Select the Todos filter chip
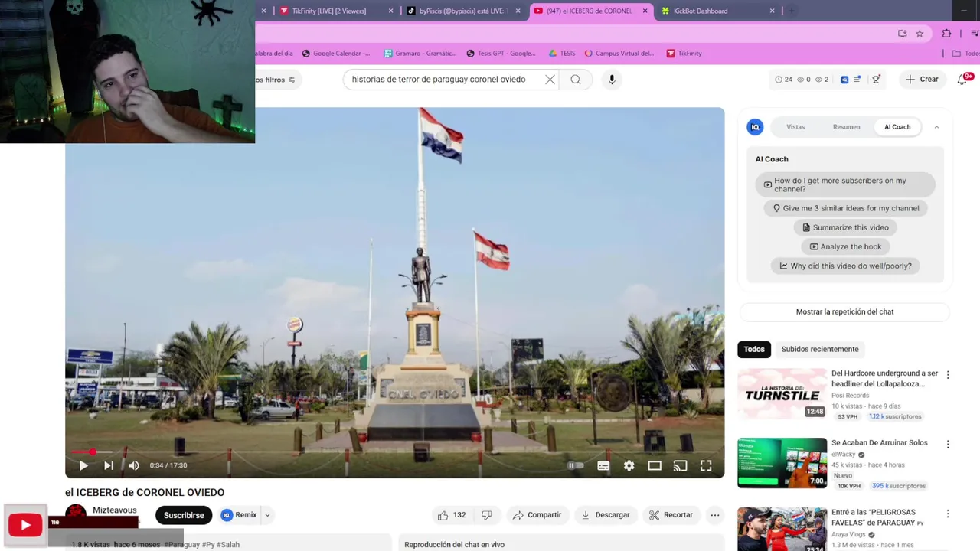The width and height of the screenshot is (980, 551). point(754,349)
